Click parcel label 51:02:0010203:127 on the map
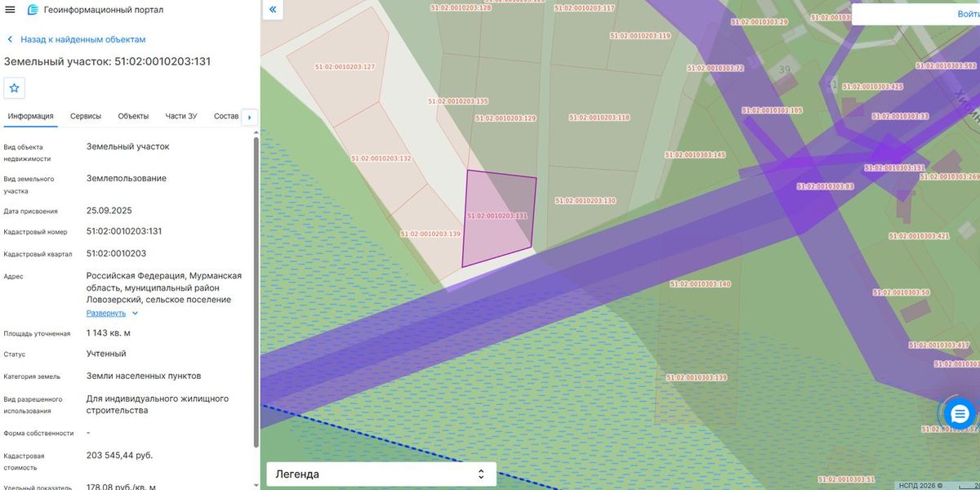The width and height of the screenshot is (980, 490). [345, 67]
